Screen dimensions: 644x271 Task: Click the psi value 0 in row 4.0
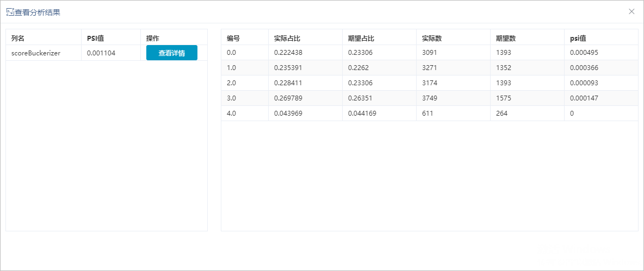[x=572, y=114]
